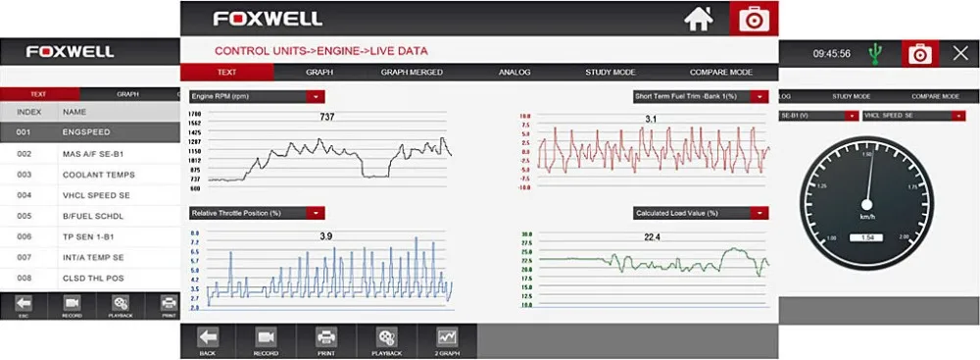Switch to the ANALOG tab
980x360 pixels.
[514, 72]
